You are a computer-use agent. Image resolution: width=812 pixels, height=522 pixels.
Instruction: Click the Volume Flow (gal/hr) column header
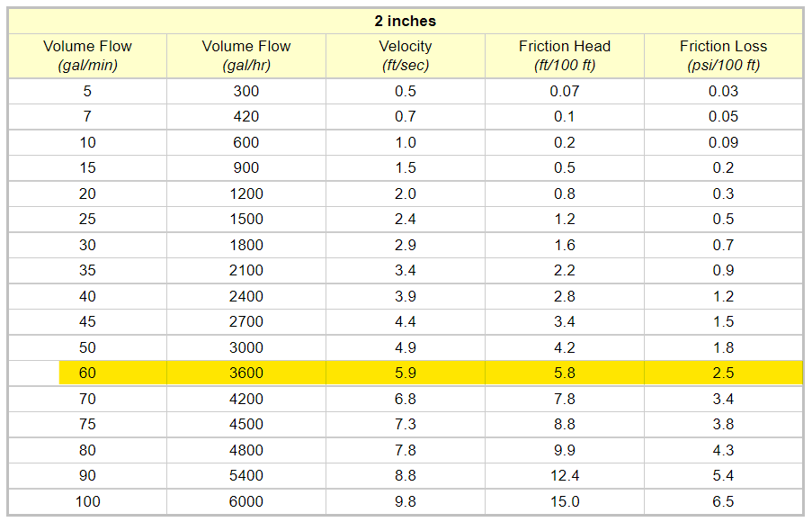[x=246, y=55]
